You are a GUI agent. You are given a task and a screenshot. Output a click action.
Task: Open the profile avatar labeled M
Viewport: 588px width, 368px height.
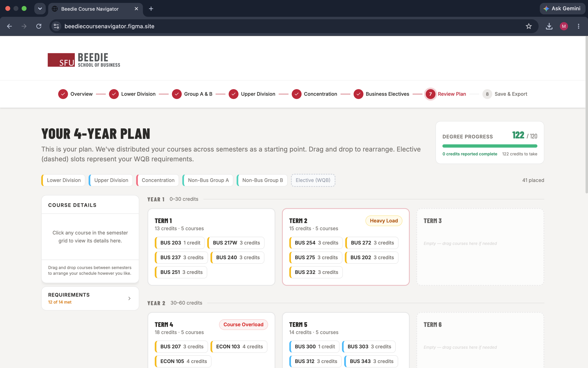pos(564,26)
